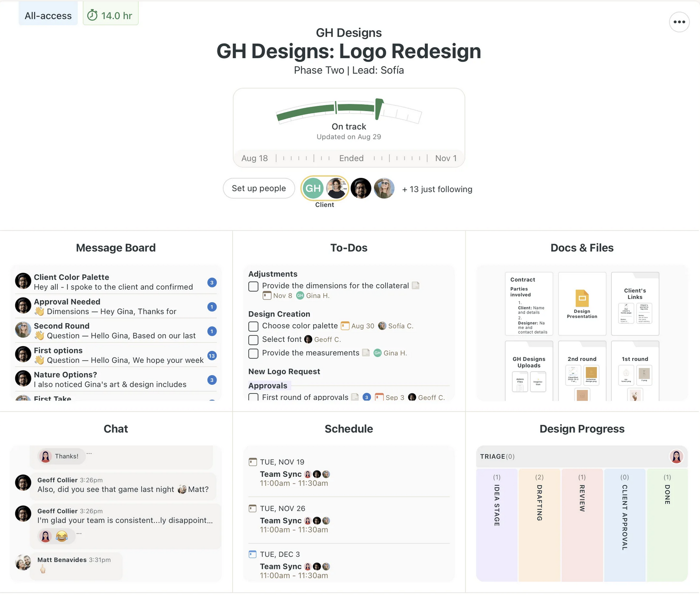700x595 pixels.
Task: Open the Design Presentation slides file icon
Action: (582, 298)
